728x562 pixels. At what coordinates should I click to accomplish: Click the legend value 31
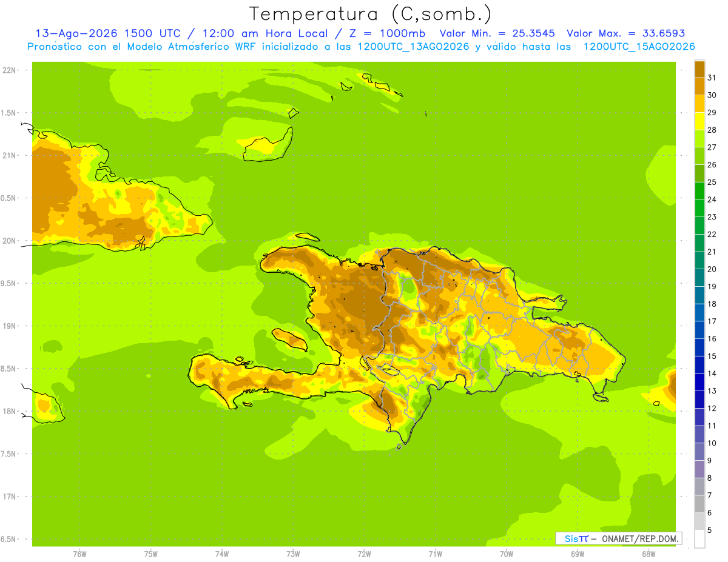[712, 78]
